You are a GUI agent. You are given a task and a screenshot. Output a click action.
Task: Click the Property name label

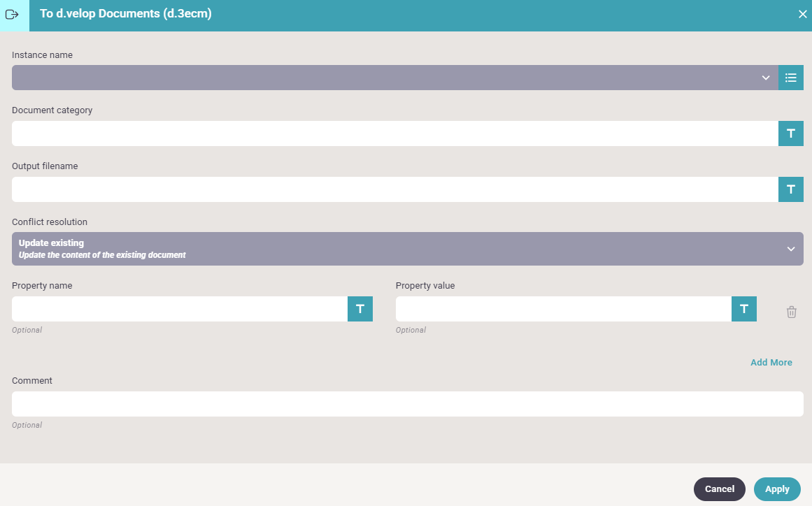click(x=42, y=286)
